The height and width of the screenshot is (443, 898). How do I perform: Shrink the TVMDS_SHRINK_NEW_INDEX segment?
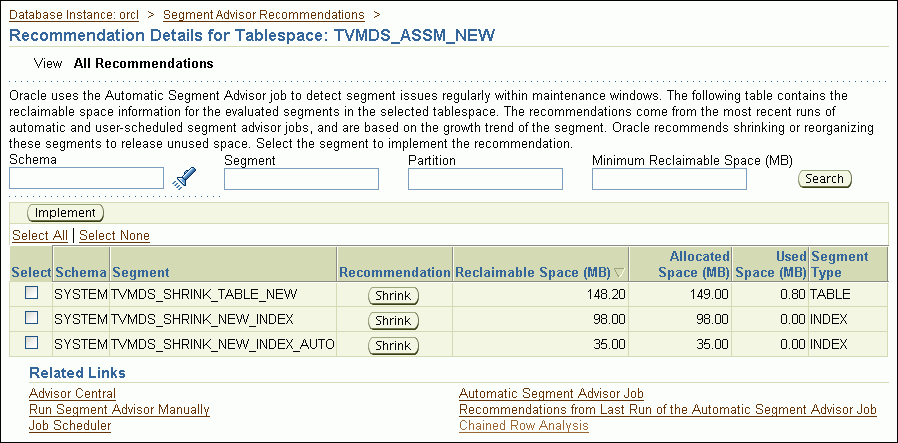[x=394, y=320]
